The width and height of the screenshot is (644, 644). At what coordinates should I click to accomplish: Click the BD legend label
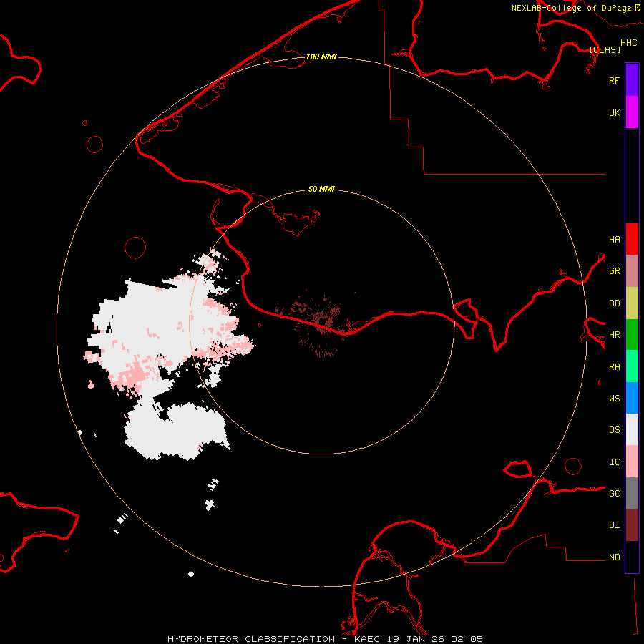(614, 303)
